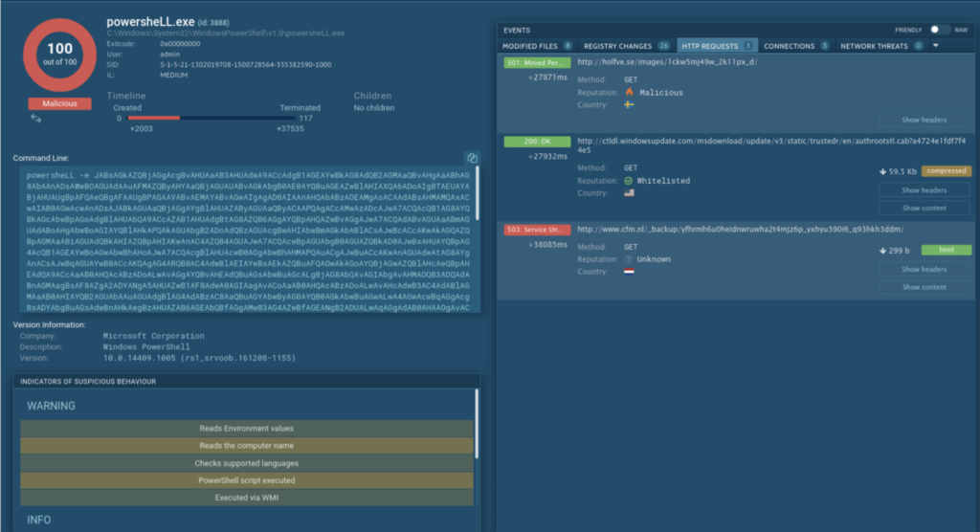Click the swap arrows icon under Malicious badge
Image resolution: width=980 pixels, height=532 pixels.
pos(35,118)
